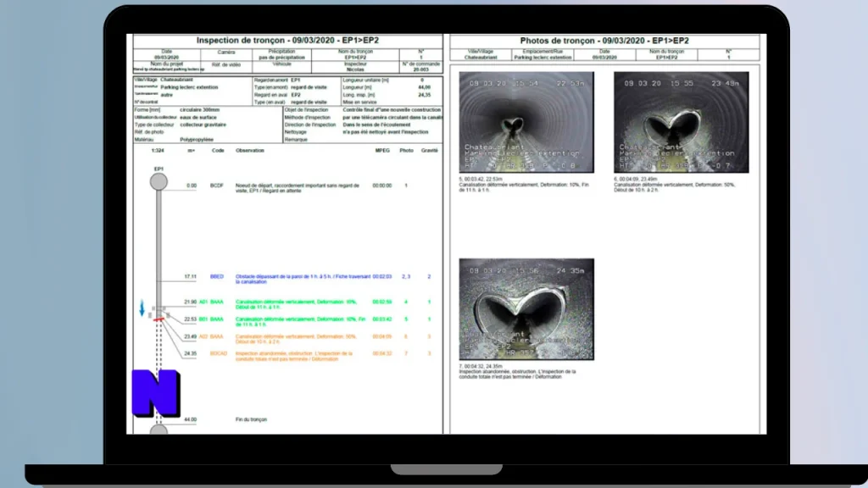The height and width of the screenshot is (488, 868).
Task: Click the '24,35' Long. insp. value
Action: pyautogui.click(x=424, y=95)
